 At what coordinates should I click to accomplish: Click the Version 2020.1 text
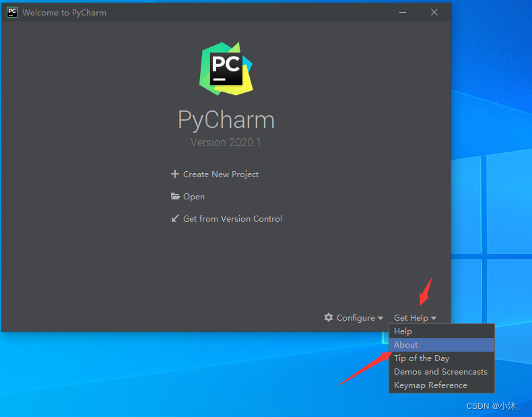(226, 142)
